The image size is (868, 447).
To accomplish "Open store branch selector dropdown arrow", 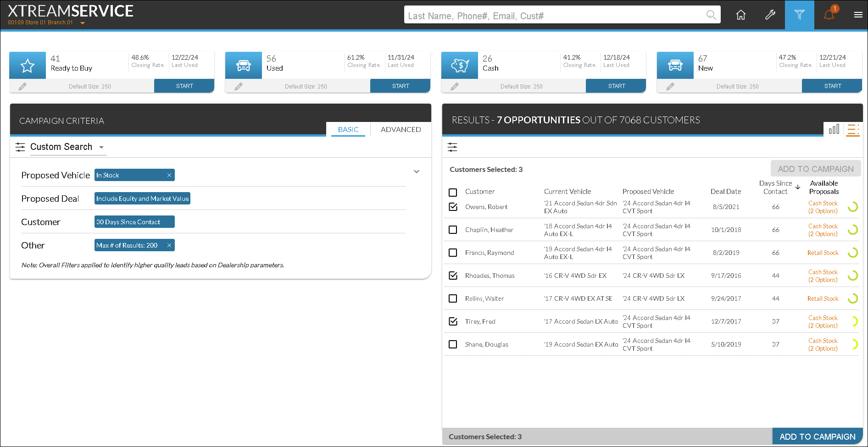I will [83, 23].
